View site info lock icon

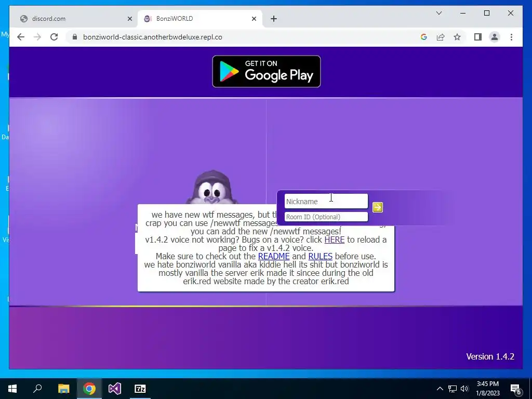[x=75, y=37]
